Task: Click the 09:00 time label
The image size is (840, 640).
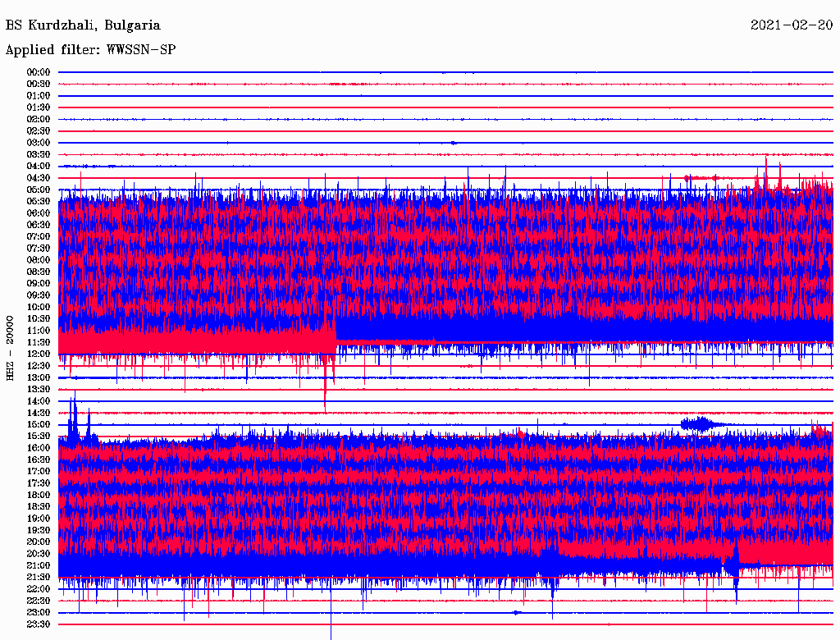Action: pyautogui.click(x=39, y=283)
